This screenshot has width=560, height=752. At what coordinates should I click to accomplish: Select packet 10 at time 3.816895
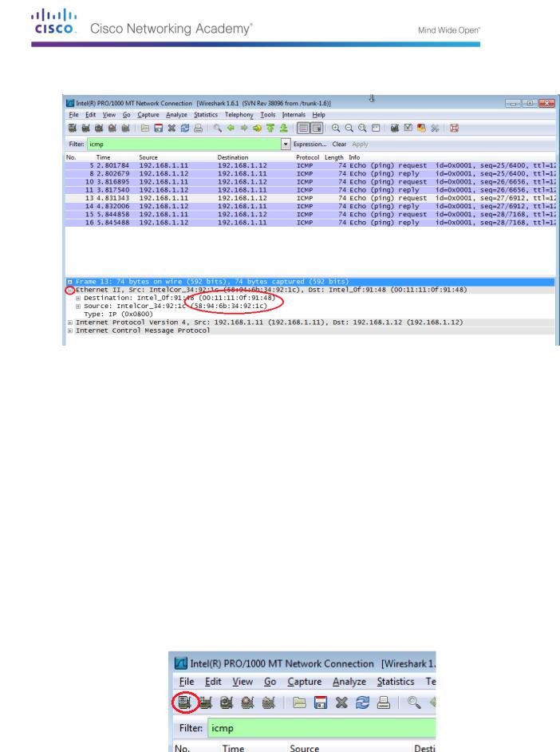tap(310, 182)
